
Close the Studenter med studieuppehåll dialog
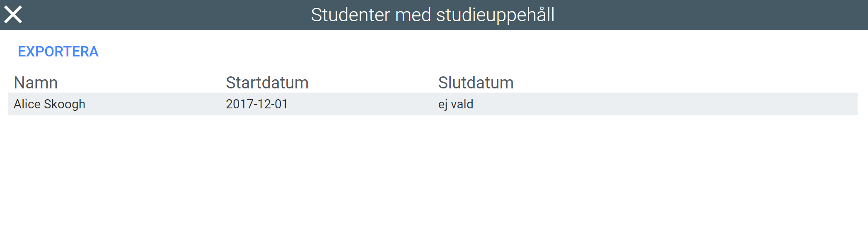[x=13, y=15]
